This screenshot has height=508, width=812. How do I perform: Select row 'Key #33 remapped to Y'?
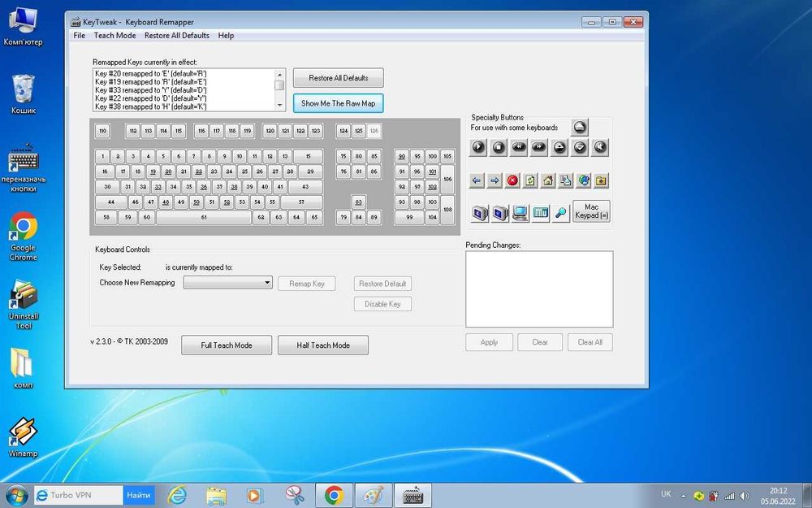[184, 90]
